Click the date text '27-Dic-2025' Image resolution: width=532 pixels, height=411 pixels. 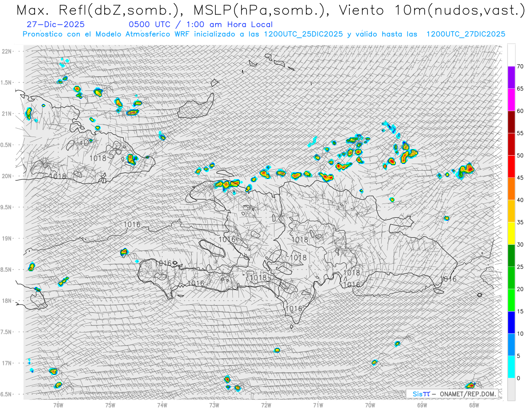[x=55, y=25]
